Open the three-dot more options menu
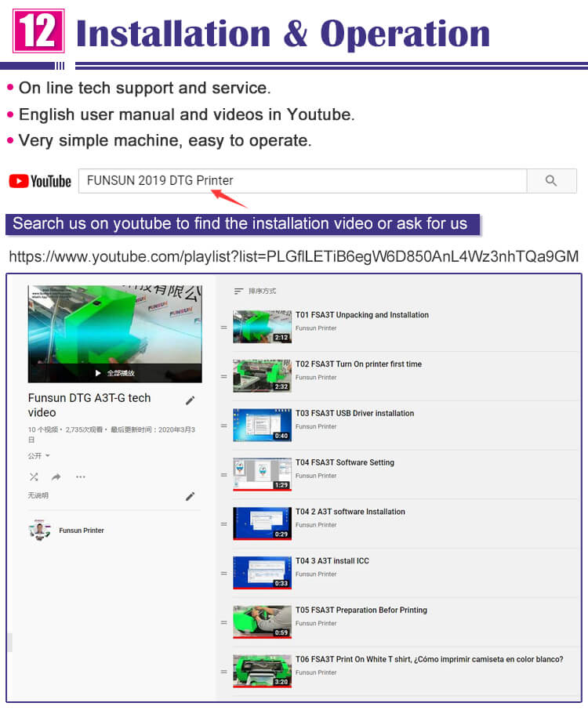 pos(81,476)
